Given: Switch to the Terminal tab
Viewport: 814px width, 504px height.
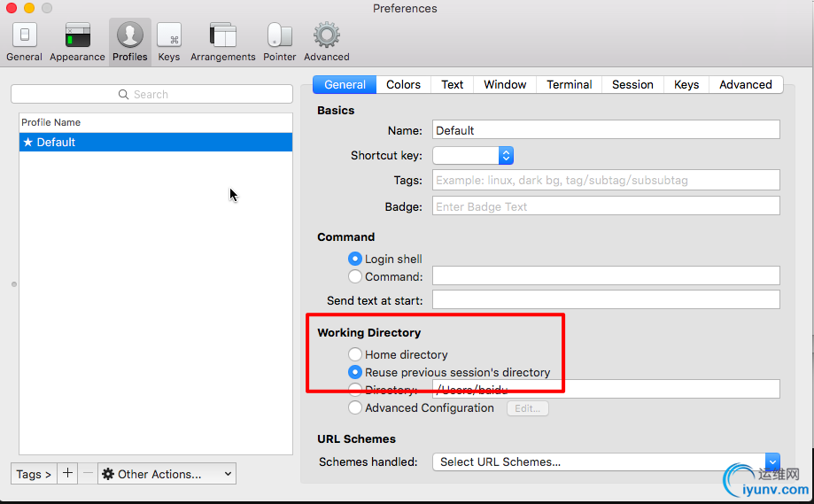Looking at the screenshot, I should point(569,85).
